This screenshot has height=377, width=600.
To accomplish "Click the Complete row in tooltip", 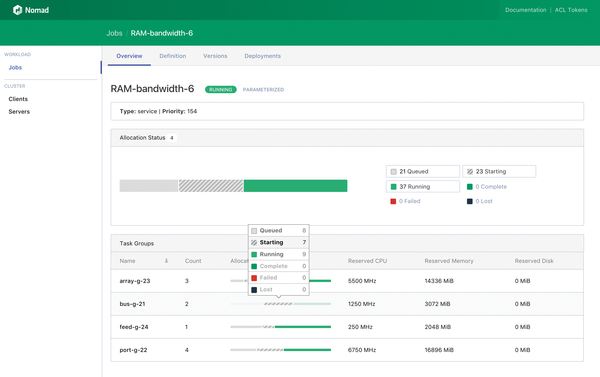I will coord(279,266).
